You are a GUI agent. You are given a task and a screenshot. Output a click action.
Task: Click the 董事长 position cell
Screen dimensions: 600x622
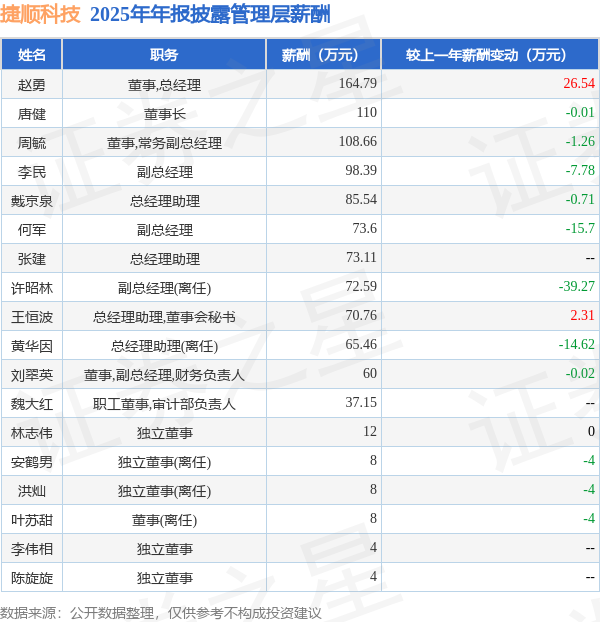pyautogui.click(x=164, y=114)
